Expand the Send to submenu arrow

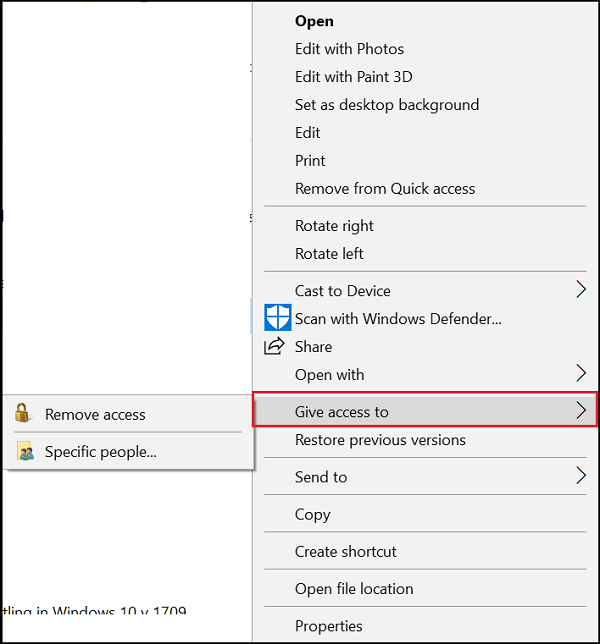(581, 476)
